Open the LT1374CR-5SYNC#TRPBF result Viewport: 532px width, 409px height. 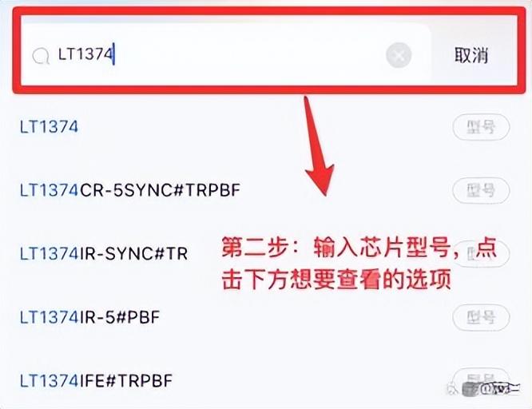coord(130,190)
